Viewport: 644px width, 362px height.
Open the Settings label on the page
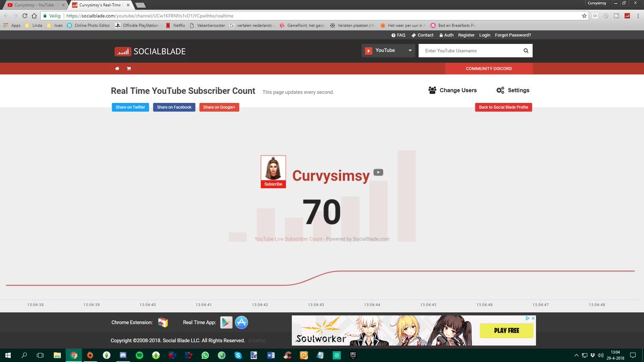click(518, 90)
